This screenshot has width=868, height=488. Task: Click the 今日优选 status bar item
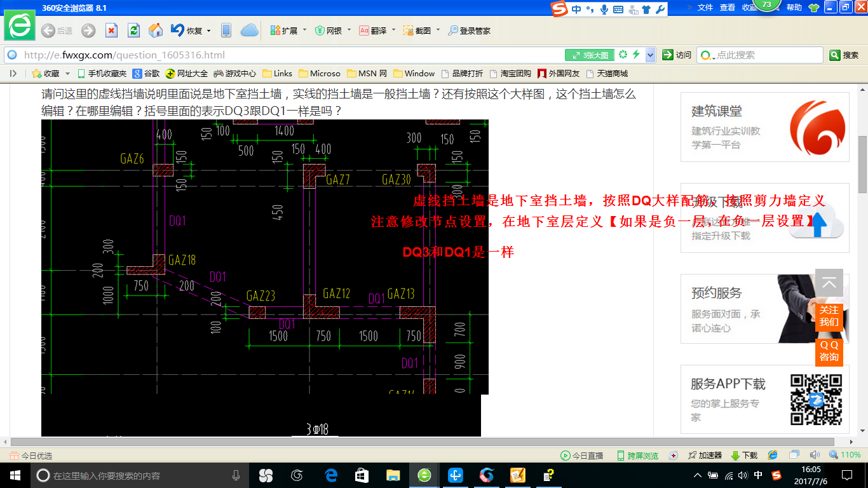pyautogui.click(x=31, y=456)
